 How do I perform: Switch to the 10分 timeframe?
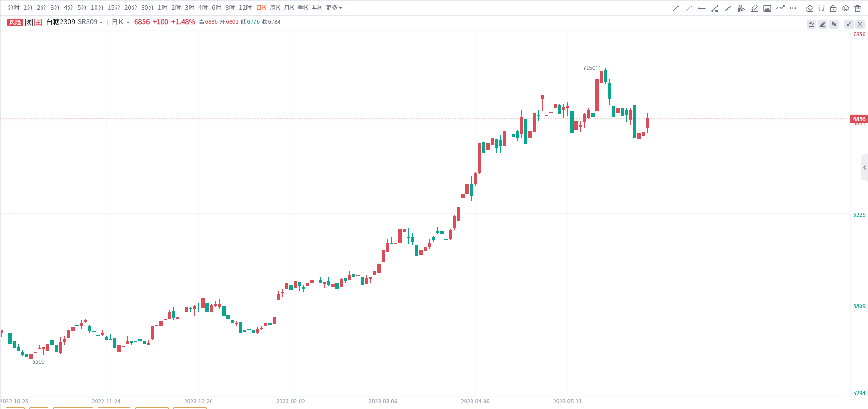[97, 8]
